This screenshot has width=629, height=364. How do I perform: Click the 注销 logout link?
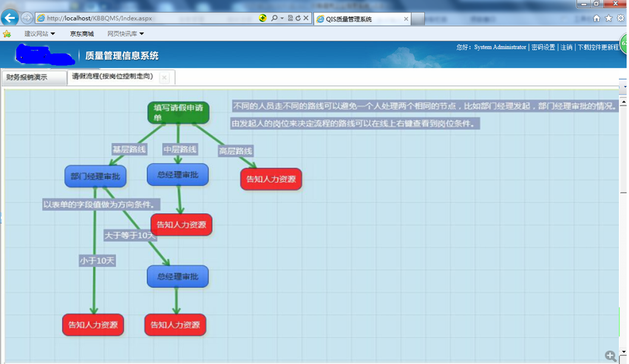click(567, 47)
